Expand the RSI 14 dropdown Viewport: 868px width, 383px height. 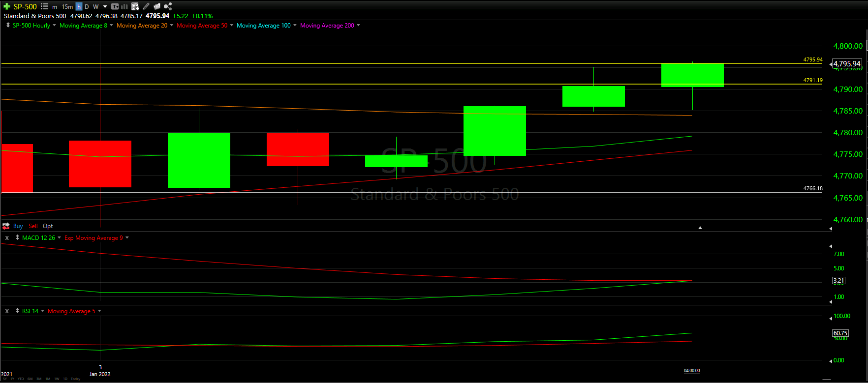point(42,311)
